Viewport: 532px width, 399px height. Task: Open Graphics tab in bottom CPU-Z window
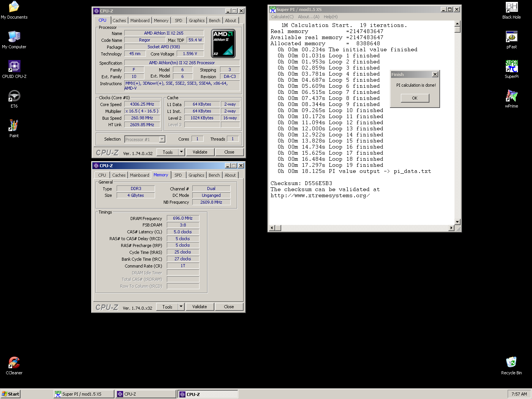click(196, 175)
